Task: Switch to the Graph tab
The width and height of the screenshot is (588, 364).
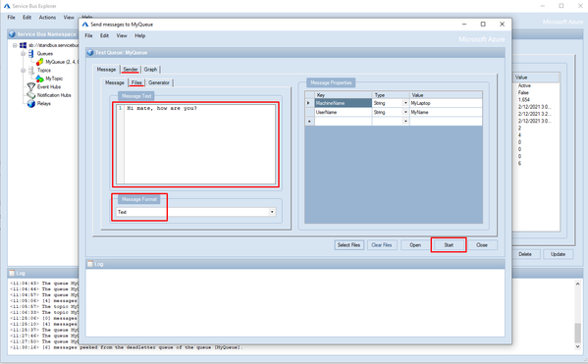Action: pyautogui.click(x=150, y=70)
